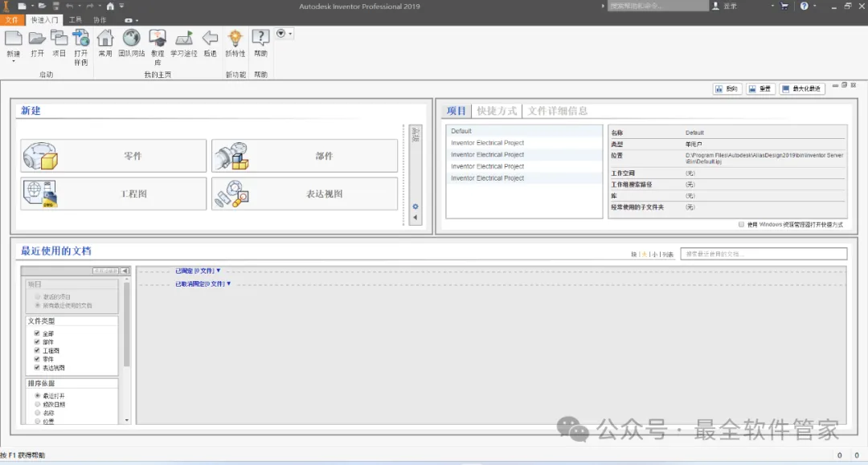
Task: Click the gear settings icon in 新建 panel
Action: pos(416,206)
